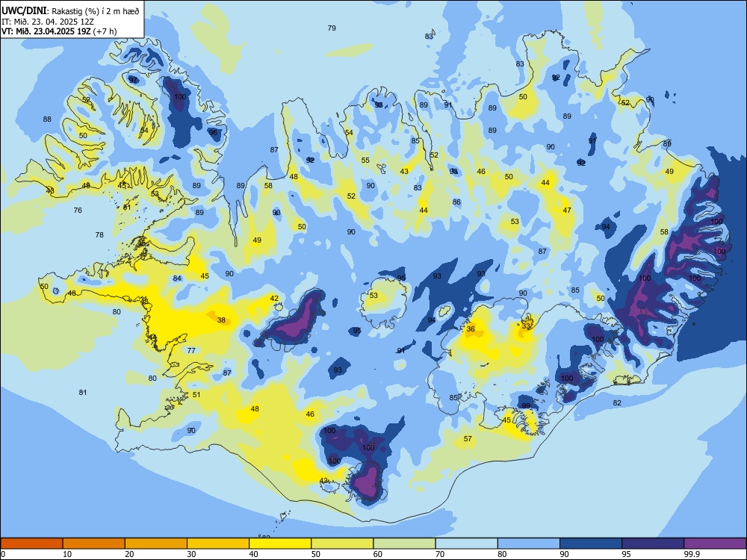The image size is (747, 560).
Task: Pick the 50–60 yellow-green legend swatch
Action: (x=342, y=544)
